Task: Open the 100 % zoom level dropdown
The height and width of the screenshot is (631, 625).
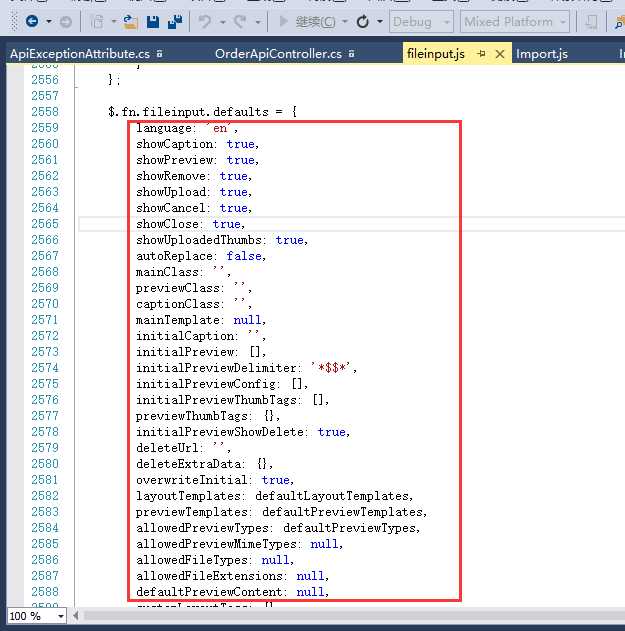Action: pos(61,616)
